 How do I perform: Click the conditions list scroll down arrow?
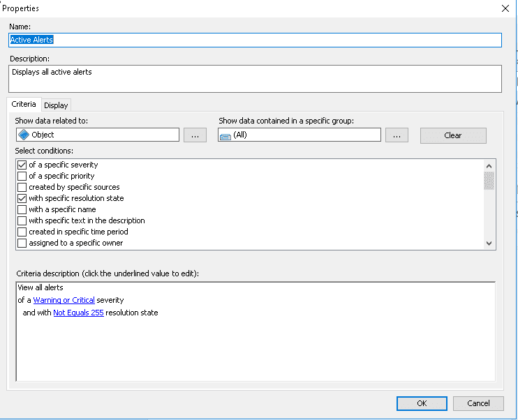tap(489, 243)
